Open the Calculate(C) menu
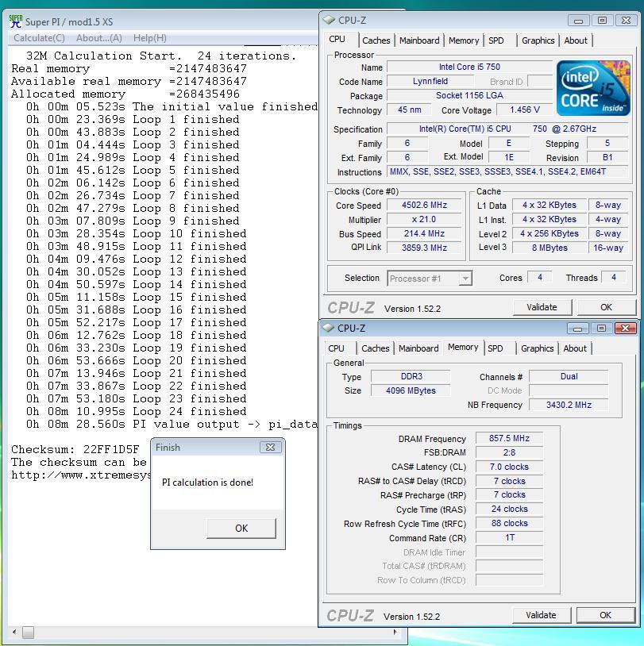The width and height of the screenshot is (644, 646). [x=39, y=38]
